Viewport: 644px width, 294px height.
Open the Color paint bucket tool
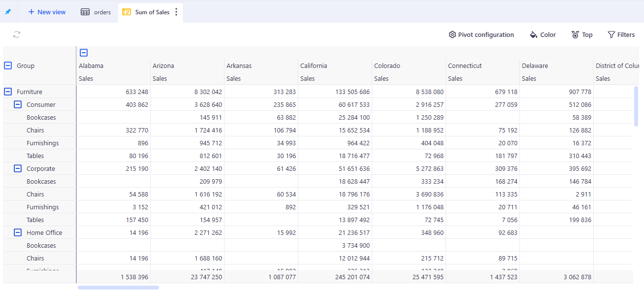coord(533,34)
